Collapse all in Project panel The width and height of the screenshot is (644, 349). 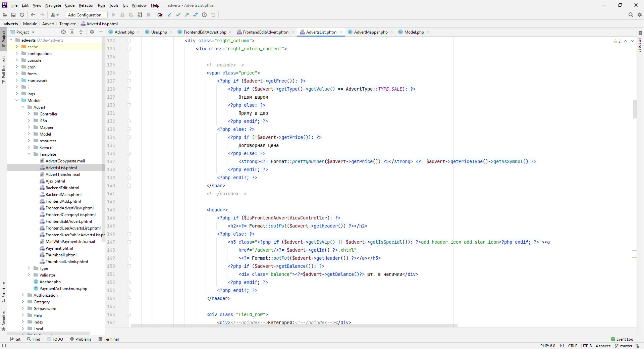click(81, 32)
